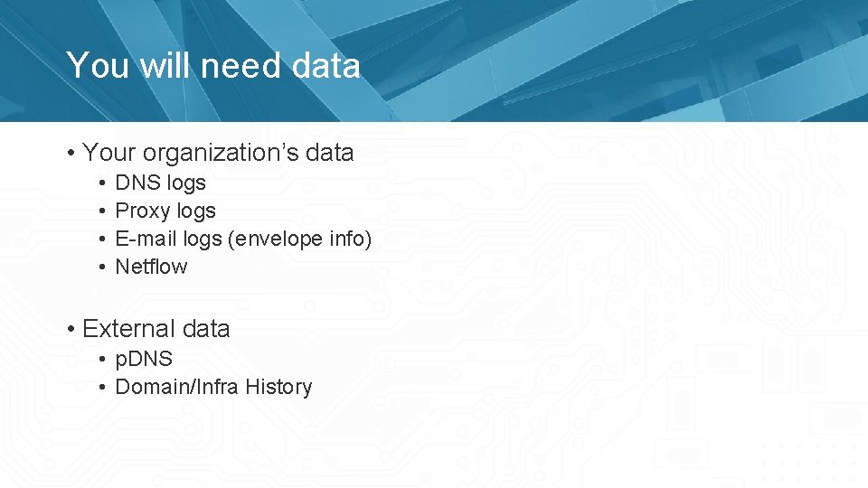Click the "DNS logs" sub-bullet
The width and height of the screenshot is (868, 488).
161,183
